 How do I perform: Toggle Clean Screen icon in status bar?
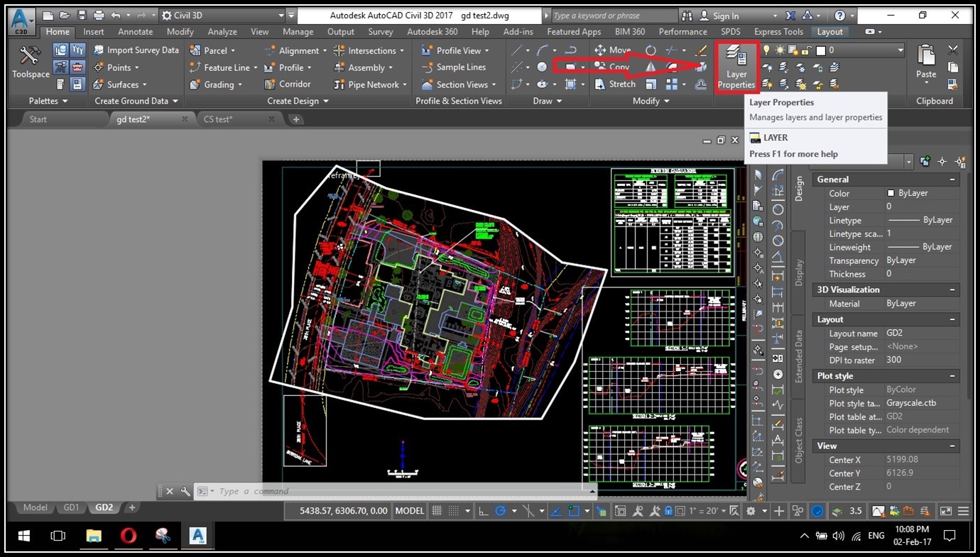click(946, 511)
